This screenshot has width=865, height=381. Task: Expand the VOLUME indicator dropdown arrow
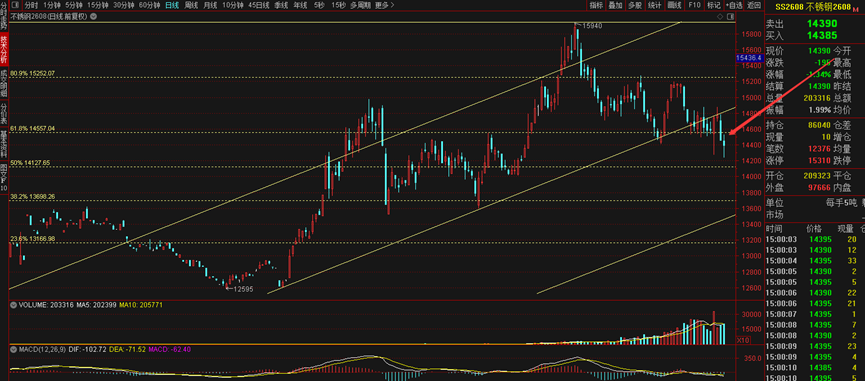pyautogui.click(x=13, y=304)
